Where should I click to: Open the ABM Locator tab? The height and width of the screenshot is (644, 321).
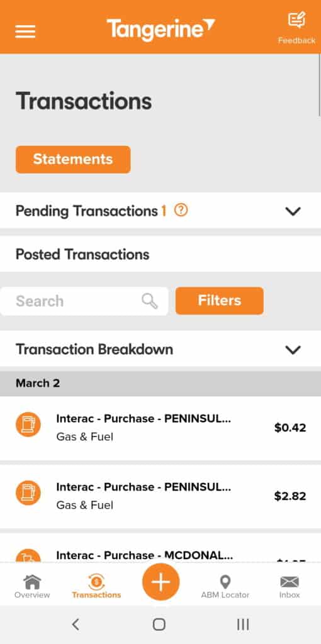click(x=225, y=587)
